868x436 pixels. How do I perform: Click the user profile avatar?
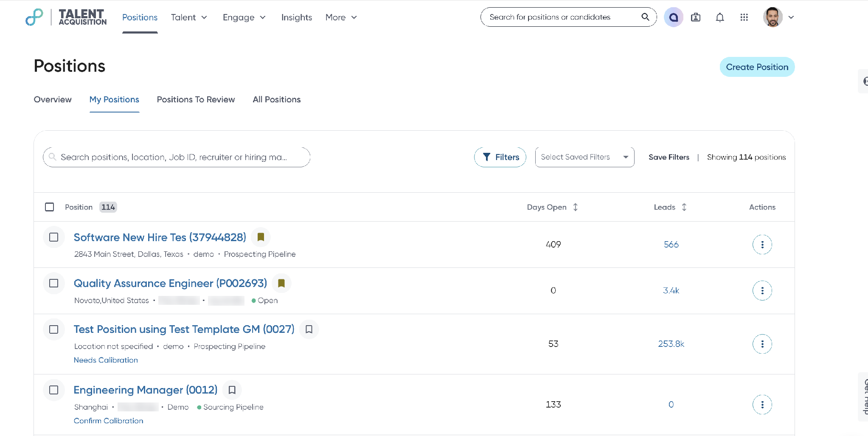773,17
